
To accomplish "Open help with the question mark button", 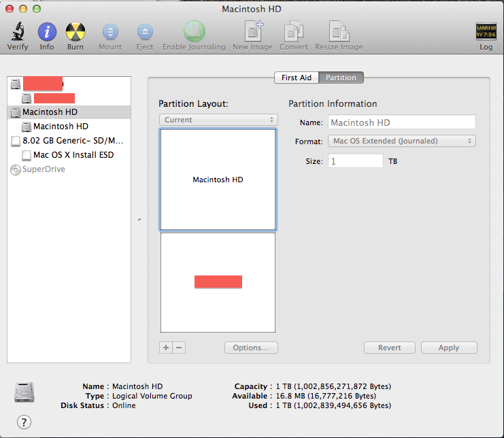I will [x=24, y=422].
